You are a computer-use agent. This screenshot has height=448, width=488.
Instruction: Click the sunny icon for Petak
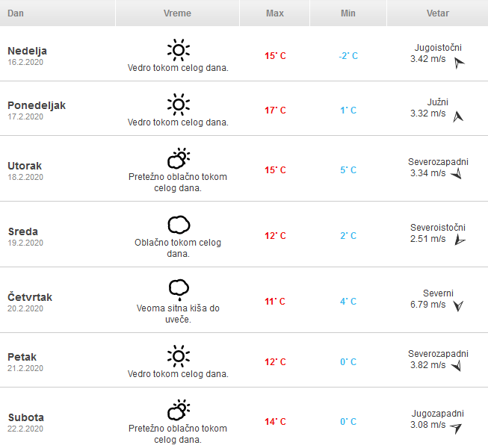[178, 355]
